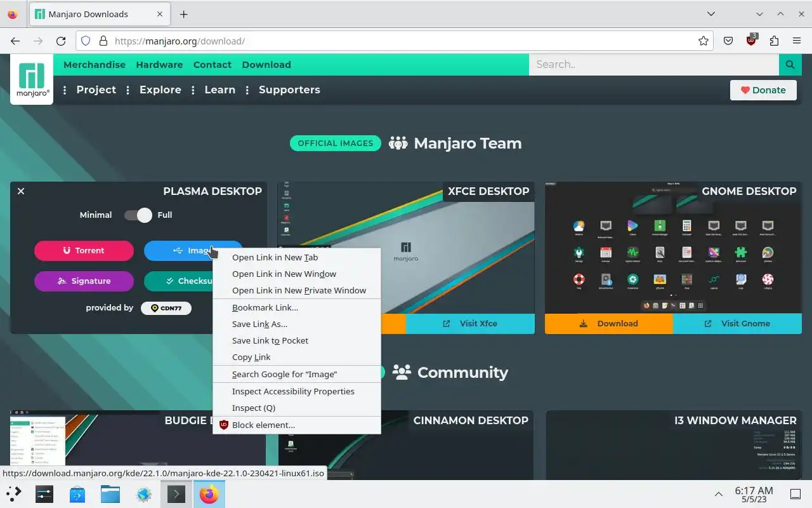
Task: Click the purple Signature button
Action: click(84, 281)
